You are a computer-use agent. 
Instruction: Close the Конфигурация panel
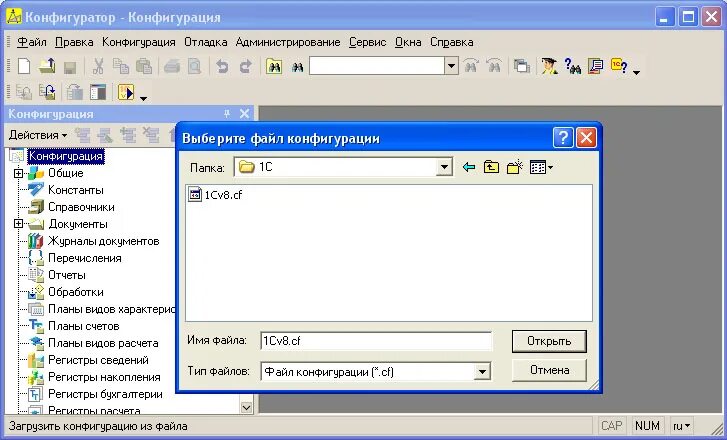click(244, 114)
